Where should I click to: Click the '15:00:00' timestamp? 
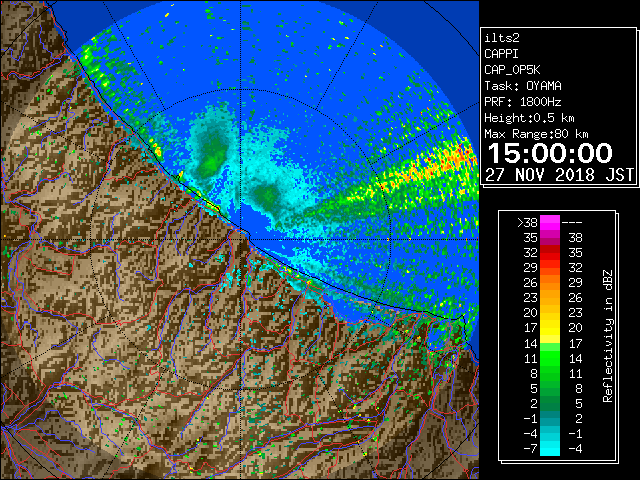pyautogui.click(x=550, y=153)
